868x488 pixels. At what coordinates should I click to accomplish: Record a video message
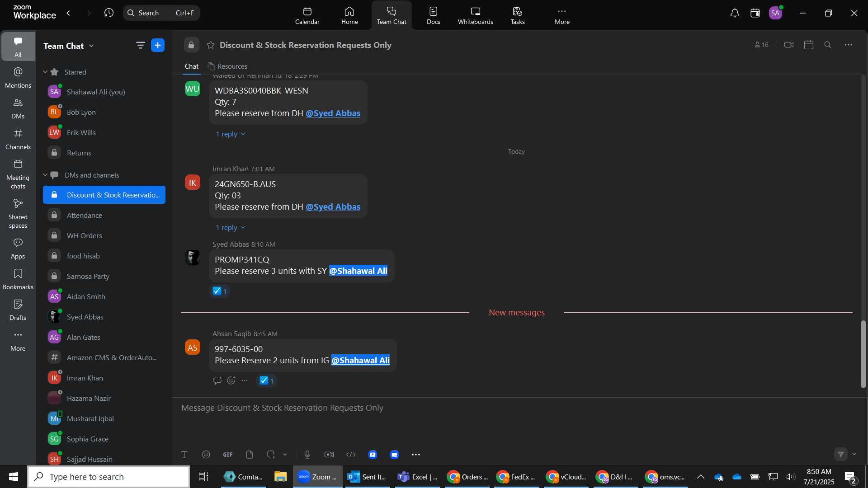point(329,455)
